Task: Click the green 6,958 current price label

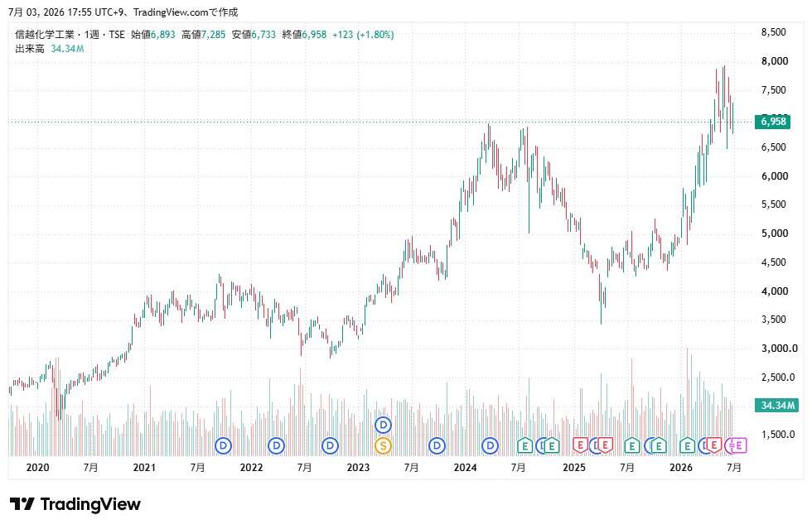Action: click(772, 122)
